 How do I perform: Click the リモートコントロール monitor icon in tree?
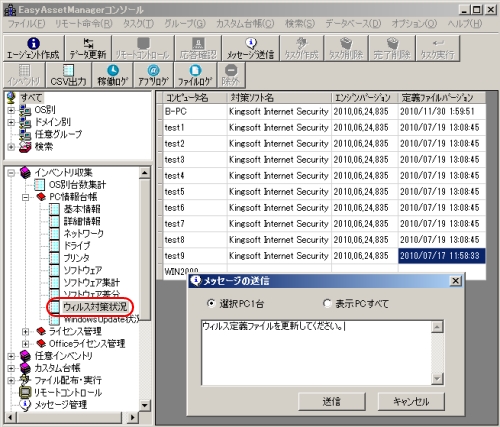tap(25, 392)
